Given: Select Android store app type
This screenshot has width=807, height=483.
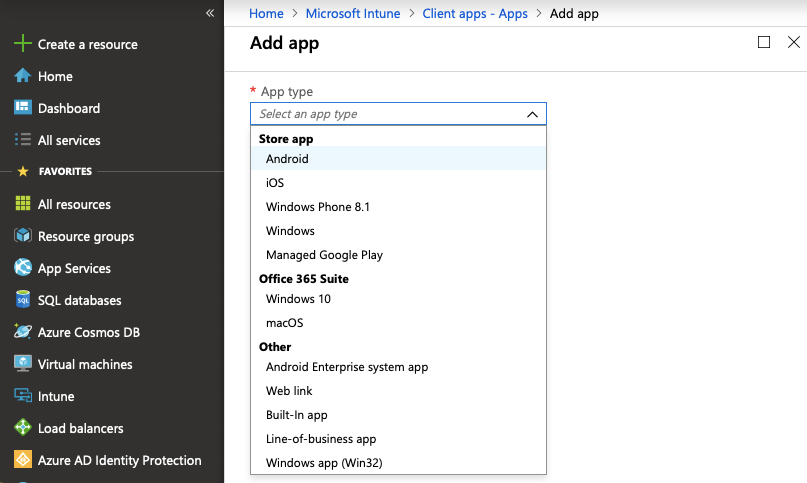Looking at the screenshot, I should (398, 159).
